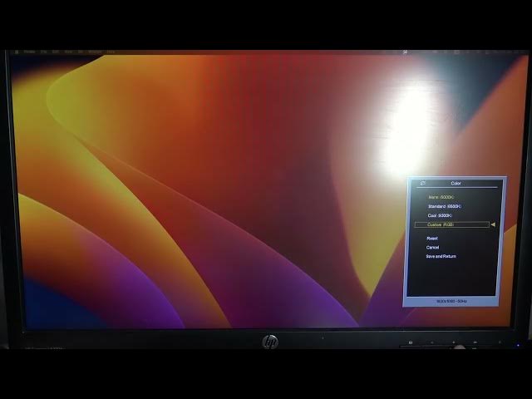The height and width of the screenshot is (399, 532).
Task: Click the status icon in the top menu bar
Action: click(405, 52)
